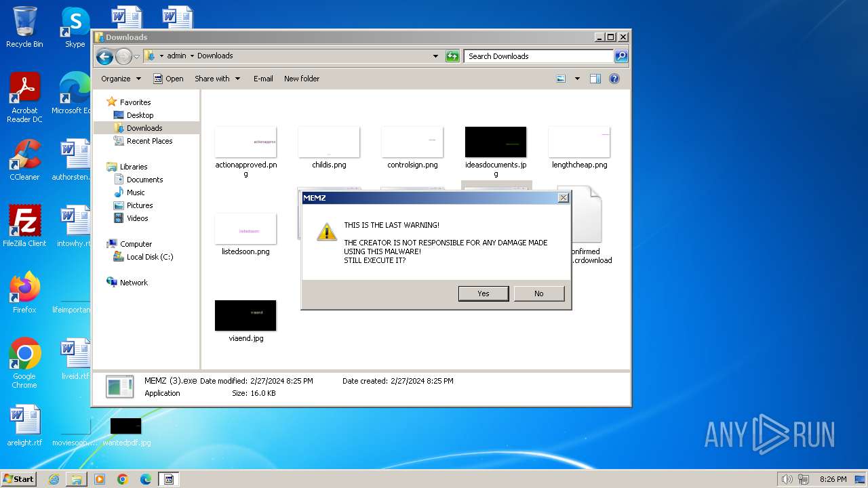Click Windows Explorer taskbar icon

click(77, 479)
